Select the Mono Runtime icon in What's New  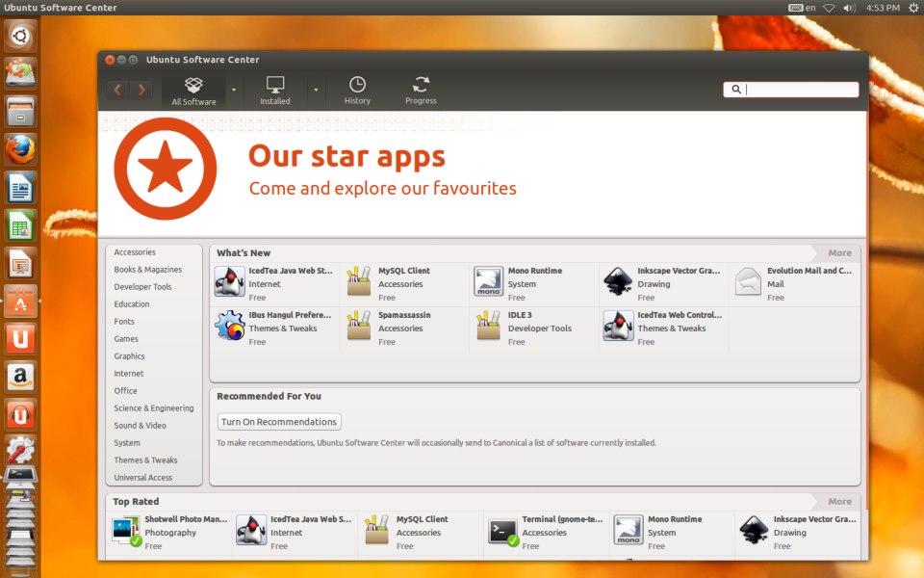[489, 280]
